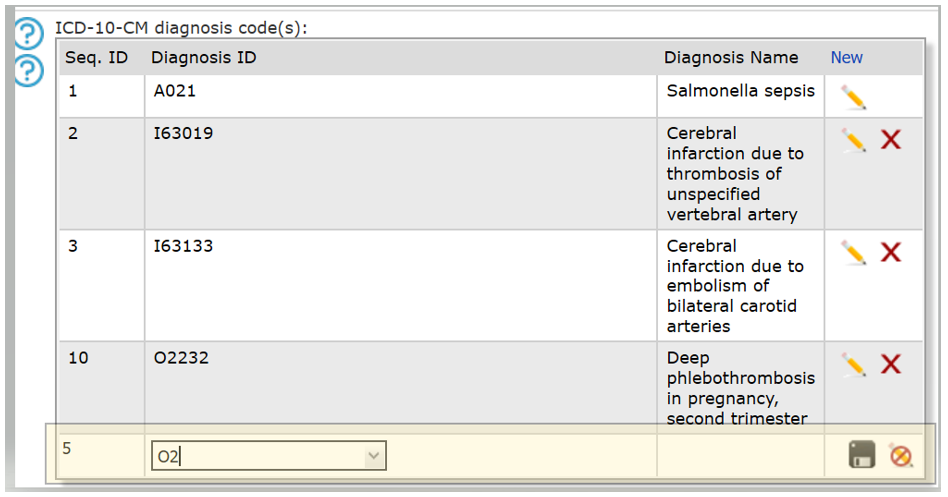Cancel editing the new diagnosis row

click(901, 455)
